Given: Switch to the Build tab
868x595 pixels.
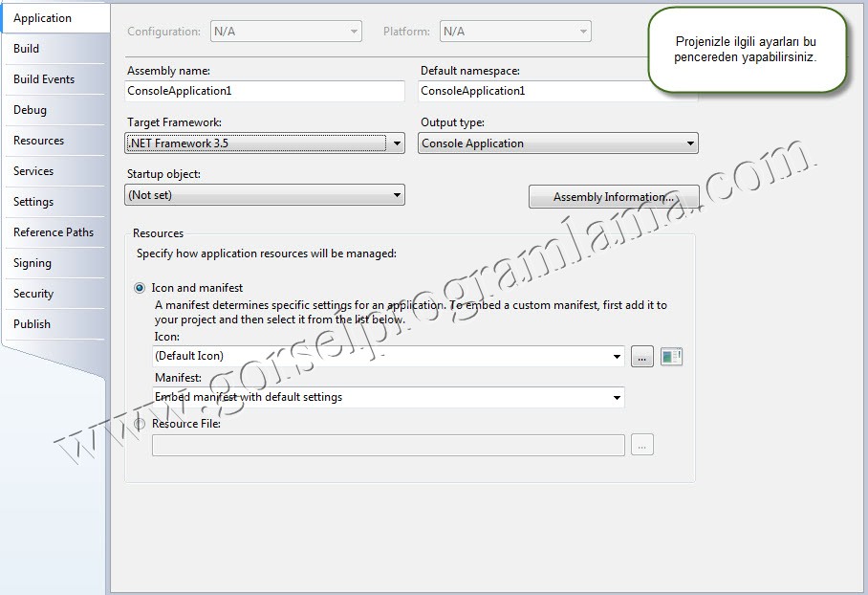Looking at the screenshot, I should tap(27, 49).
